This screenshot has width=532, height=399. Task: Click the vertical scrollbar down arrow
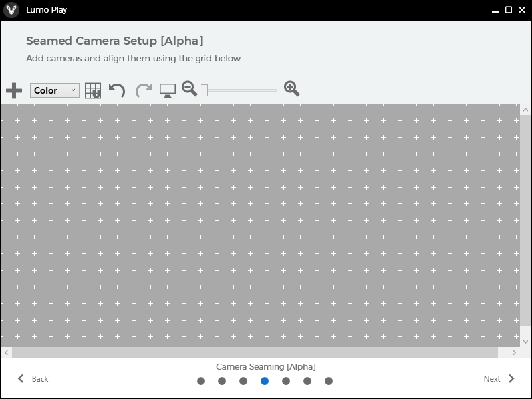(525, 342)
